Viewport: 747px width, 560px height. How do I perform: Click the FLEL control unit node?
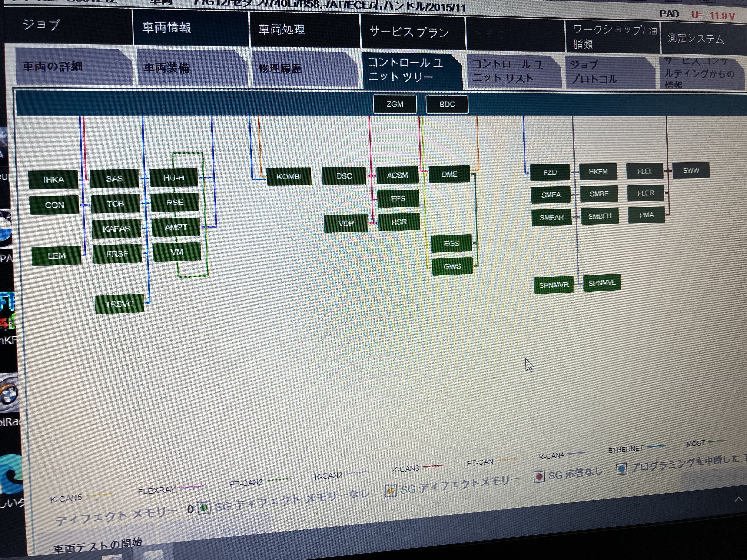pos(645,171)
